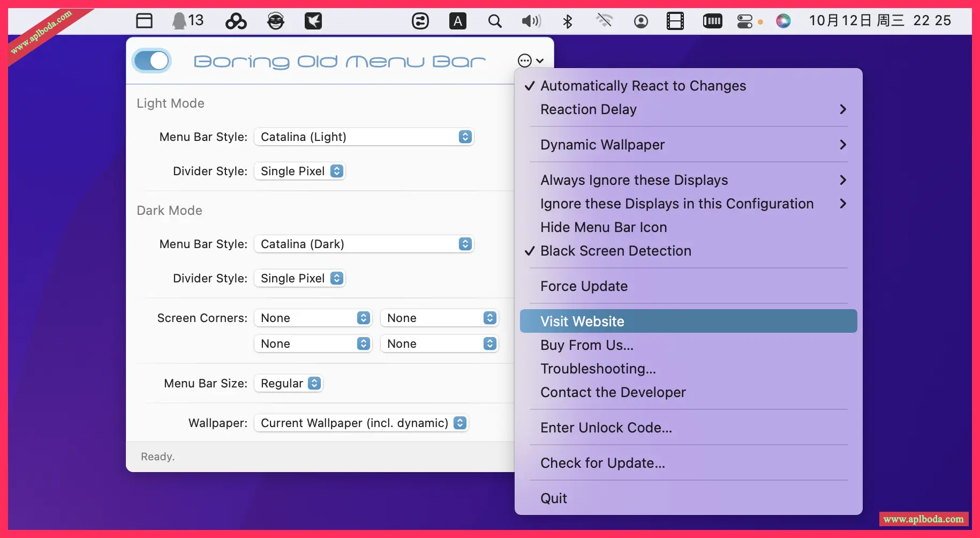Click the 'Boring Old Menu Bar' title
The width and height of the screenshot is (980, 538).
340,62
